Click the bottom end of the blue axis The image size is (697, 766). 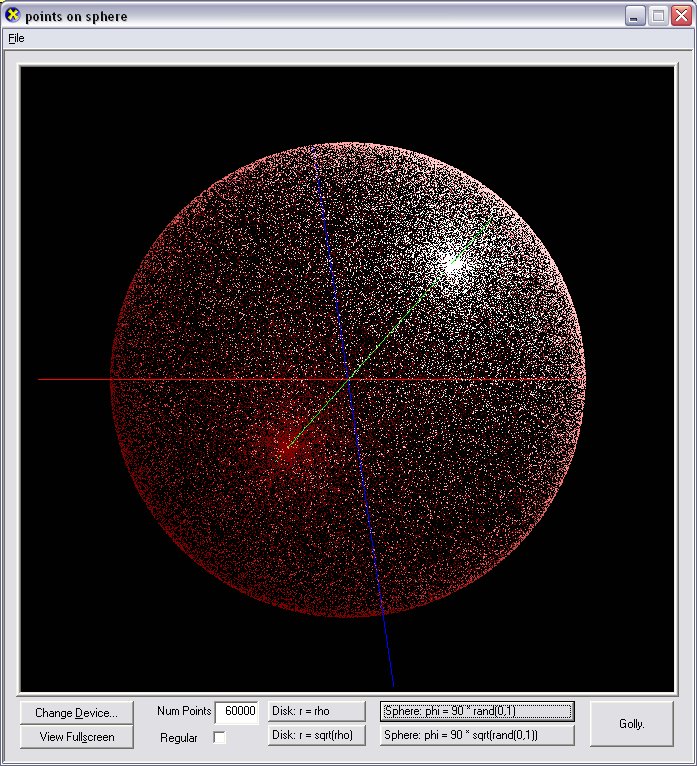tap(393, 685)
